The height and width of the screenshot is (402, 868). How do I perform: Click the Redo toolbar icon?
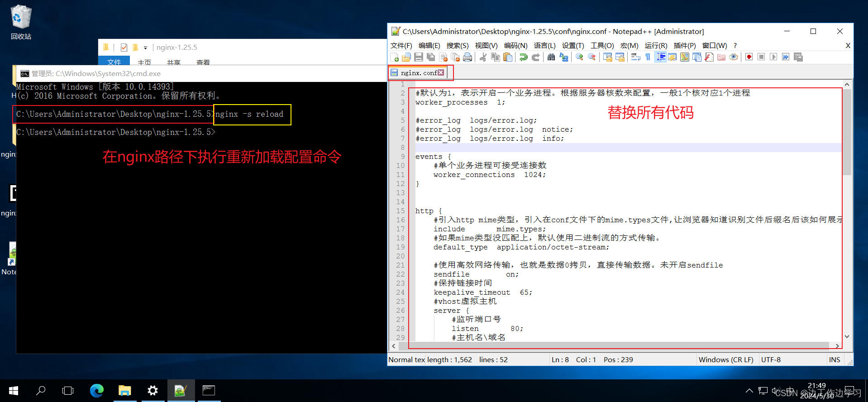[536, 57]
